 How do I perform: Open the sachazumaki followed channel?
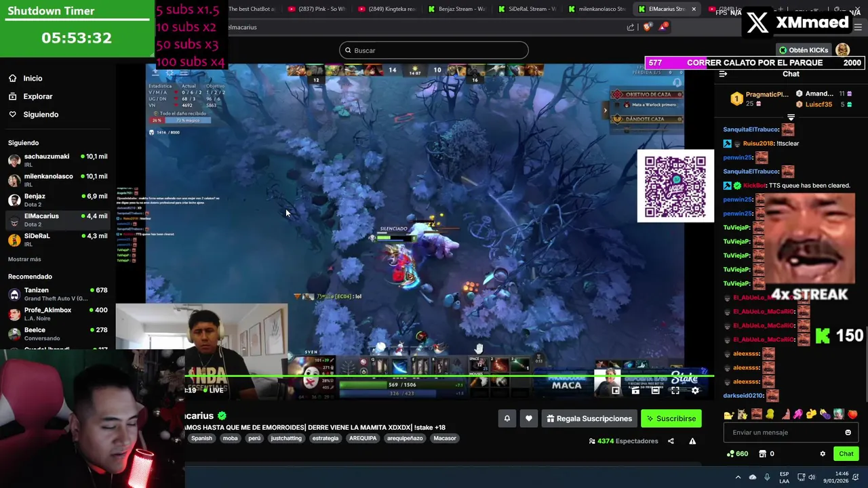coord(58,161)
